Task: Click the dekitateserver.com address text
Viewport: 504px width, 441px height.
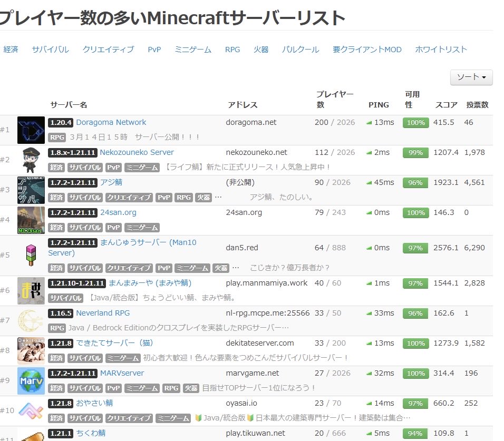Action: (x=260, y=343)
